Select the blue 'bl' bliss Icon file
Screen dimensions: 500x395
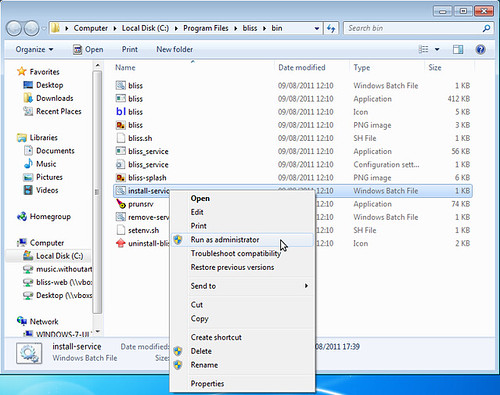click(x=121, y=112)
